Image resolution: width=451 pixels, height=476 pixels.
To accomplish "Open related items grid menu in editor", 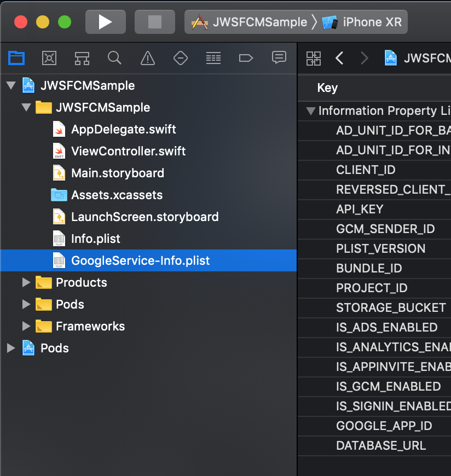I will click(x=314, y=59).
